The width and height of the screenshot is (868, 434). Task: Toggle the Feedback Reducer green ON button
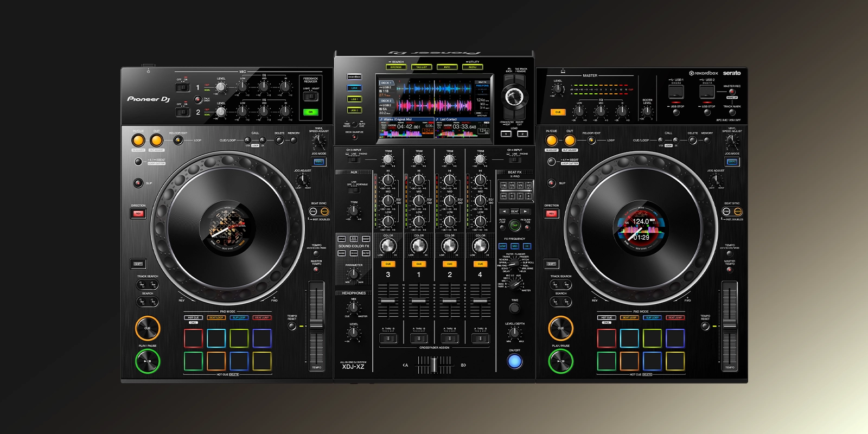tap(310, 112)
